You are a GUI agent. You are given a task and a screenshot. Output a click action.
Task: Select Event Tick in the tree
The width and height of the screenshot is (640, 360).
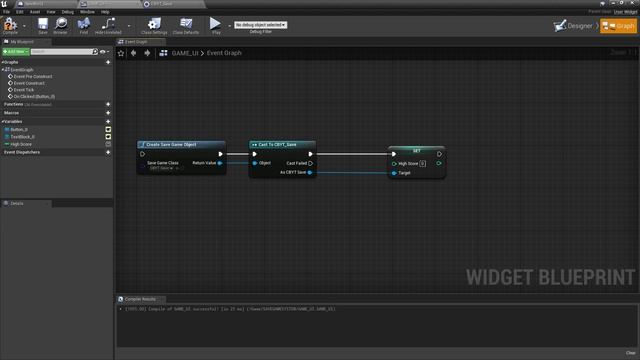pyautogui.click(x=24, y=90)
